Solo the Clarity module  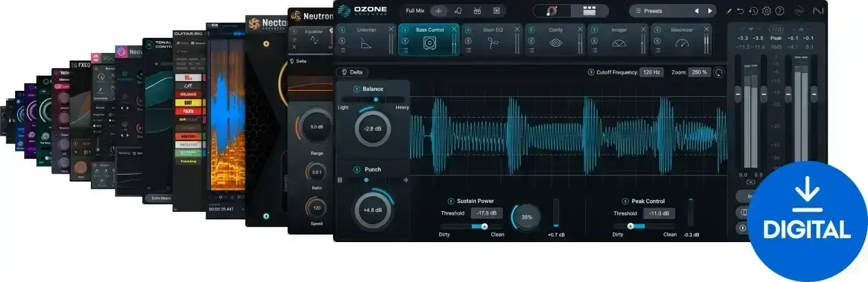click(531, 41)
